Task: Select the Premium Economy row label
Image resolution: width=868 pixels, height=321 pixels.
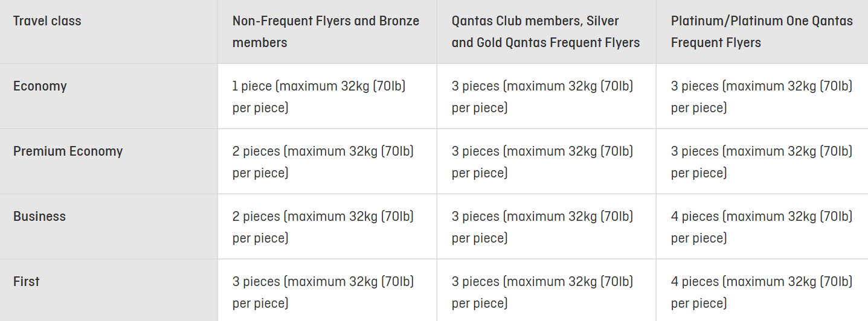Action: pos(68,151)
